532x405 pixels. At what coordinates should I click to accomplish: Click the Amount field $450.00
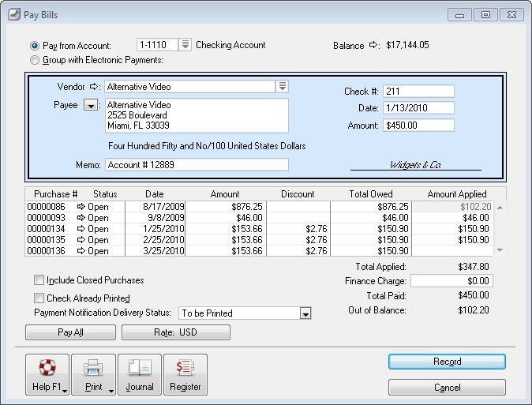418,126
